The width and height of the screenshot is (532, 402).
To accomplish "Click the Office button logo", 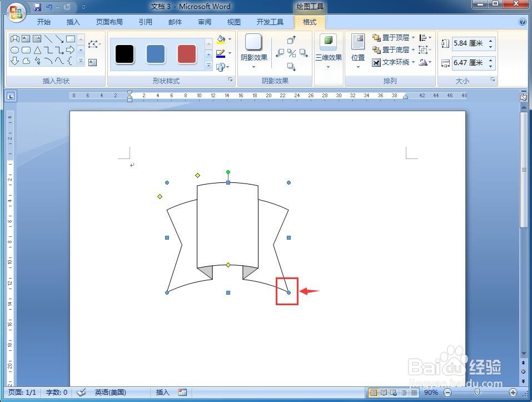I will [x=16, y=12].
